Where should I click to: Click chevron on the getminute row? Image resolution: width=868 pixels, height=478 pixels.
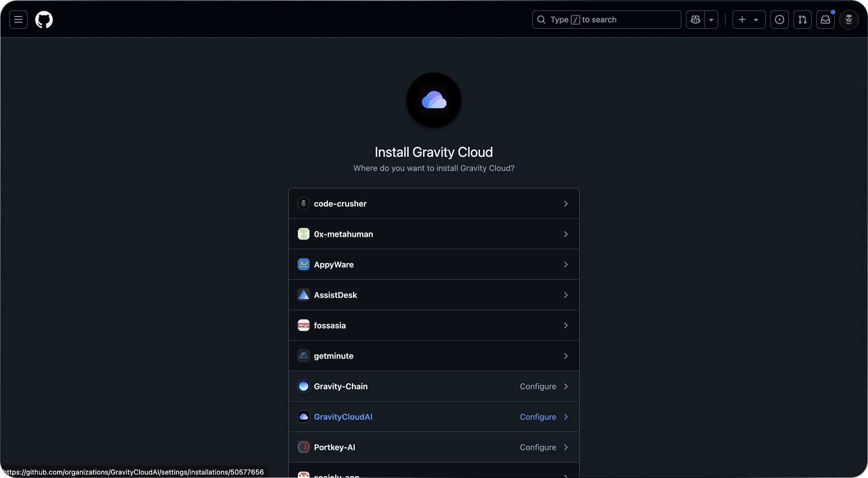[565, 356]
